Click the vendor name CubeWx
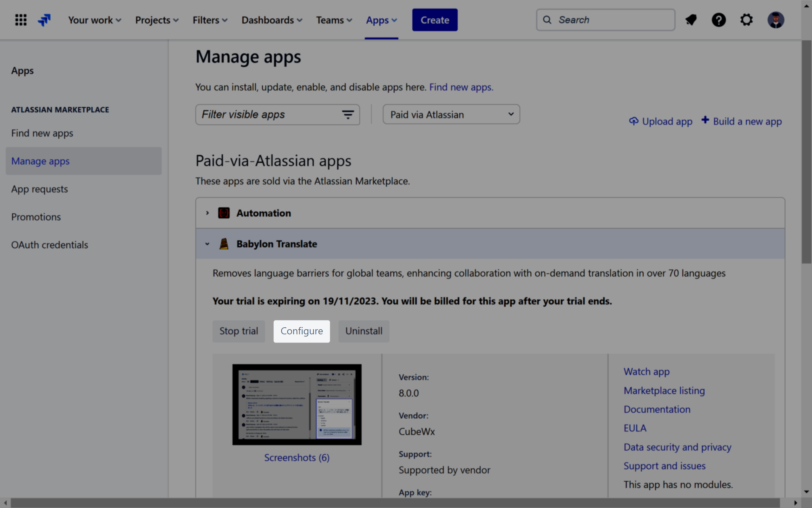 [417, 431]
